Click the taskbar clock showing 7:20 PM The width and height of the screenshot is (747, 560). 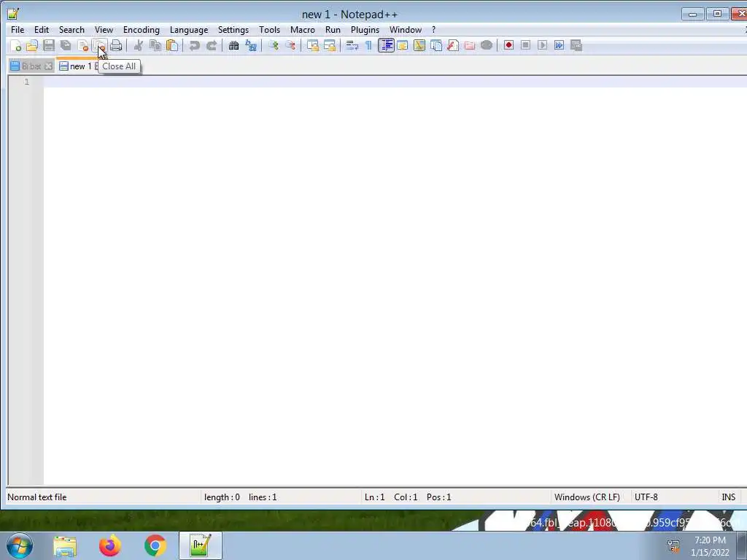pyautogui.click(x=710, y=540)
